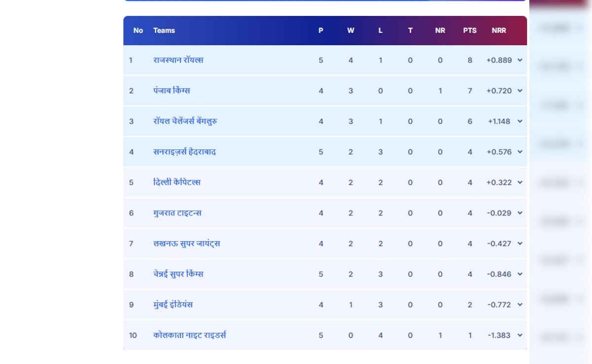Viewport: 592px width, 364px height.
Task: Expand the चेन्नई सुपर किंग्स row
Action: coord(520,274)
